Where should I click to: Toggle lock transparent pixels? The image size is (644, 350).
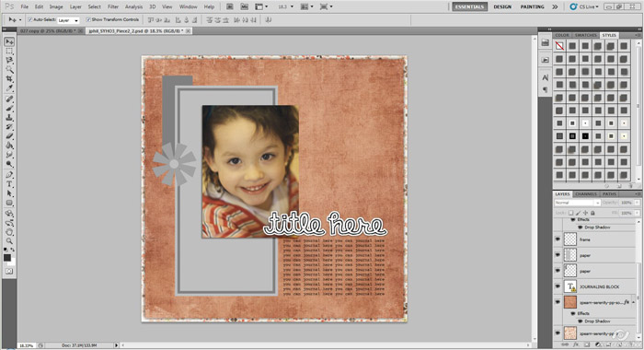click(571, 213)
